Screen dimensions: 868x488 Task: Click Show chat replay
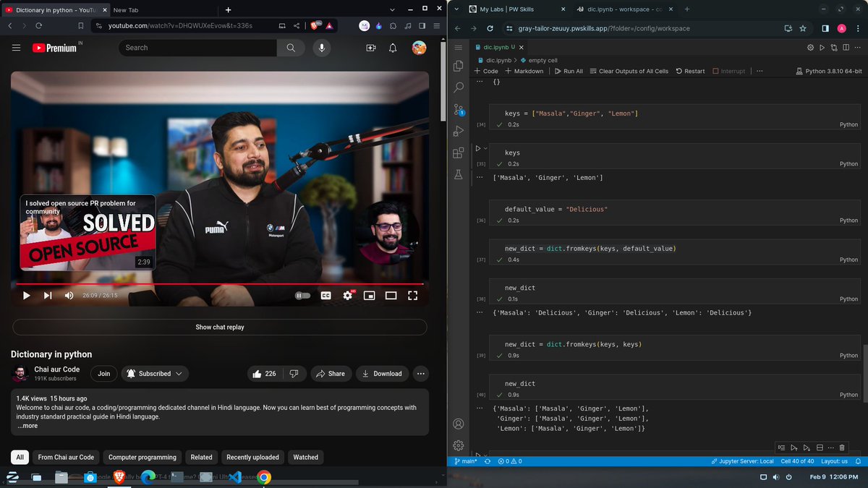point(220,327)
